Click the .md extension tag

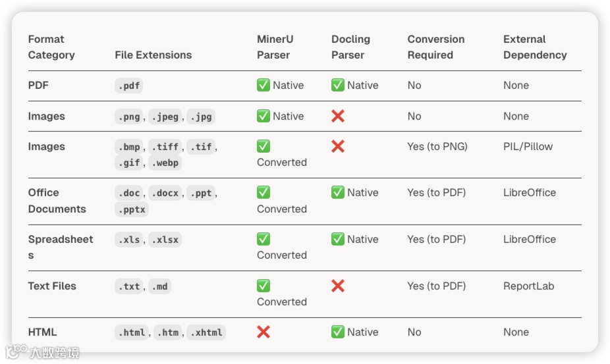pyautogui.click(x=159, y=287)
